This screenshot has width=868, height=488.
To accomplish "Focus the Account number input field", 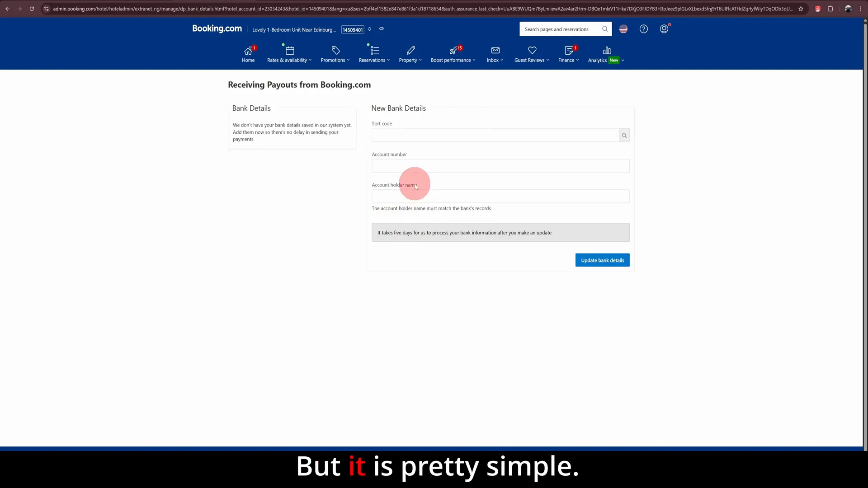I will click(500, 166).
